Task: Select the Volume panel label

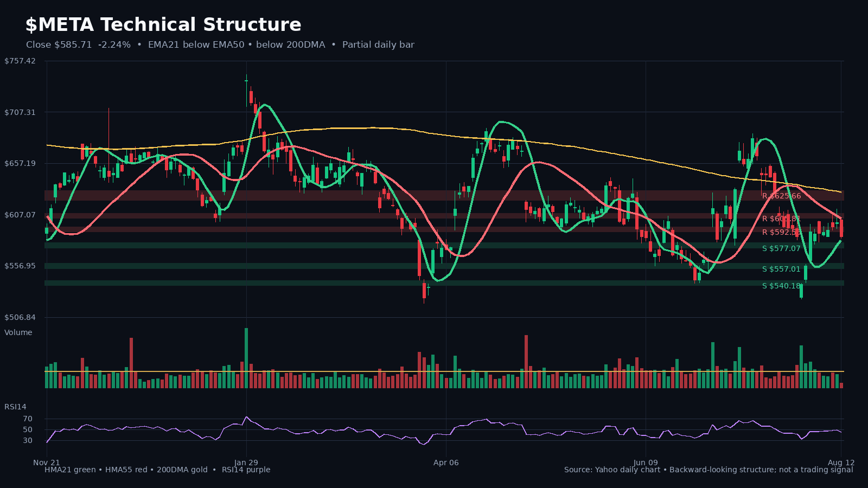Action: [18, 332]
